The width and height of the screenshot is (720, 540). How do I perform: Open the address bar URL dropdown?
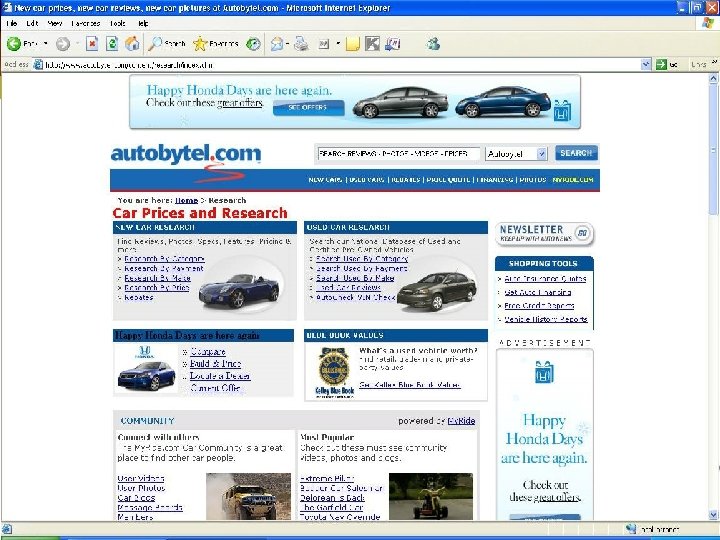pyautogui.click(x=646, y=65)
